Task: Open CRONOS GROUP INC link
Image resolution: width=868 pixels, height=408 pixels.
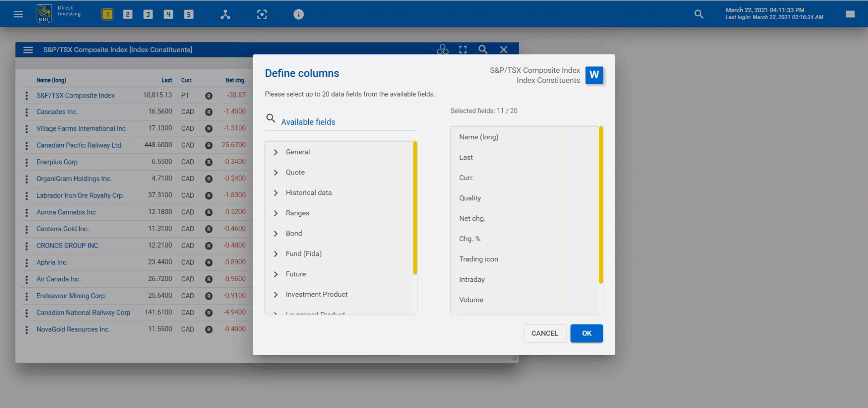Action: pyautogui.click(x=67, y=245)
